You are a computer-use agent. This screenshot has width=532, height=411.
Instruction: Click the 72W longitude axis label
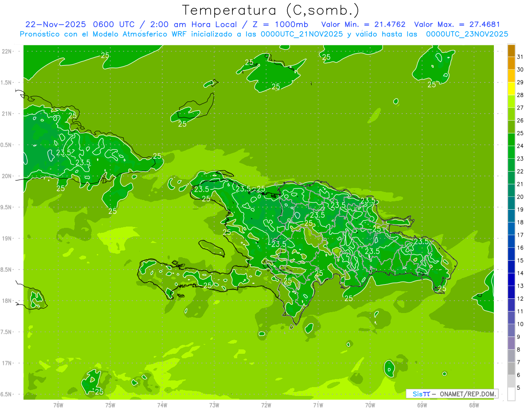(266, 405)
